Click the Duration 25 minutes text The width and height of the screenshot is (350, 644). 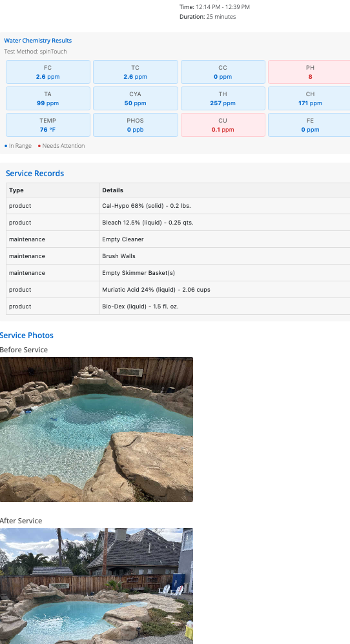(207, 17)
